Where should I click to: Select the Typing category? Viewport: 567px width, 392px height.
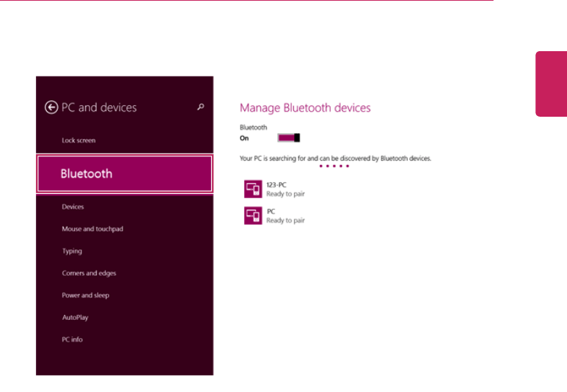pyautogui.click(x=72, y=251)
